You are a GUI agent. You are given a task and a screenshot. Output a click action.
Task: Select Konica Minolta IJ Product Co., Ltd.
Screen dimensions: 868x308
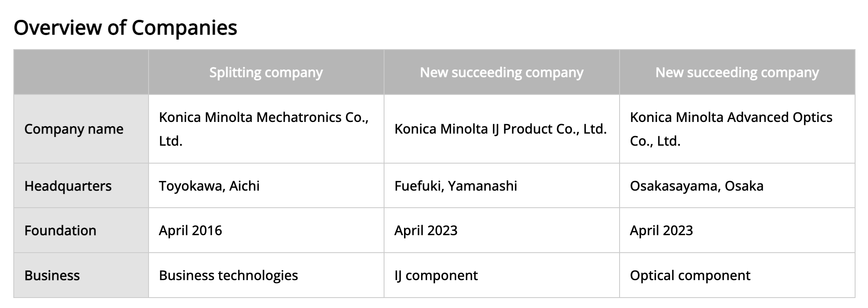click(x=501, y=129)
